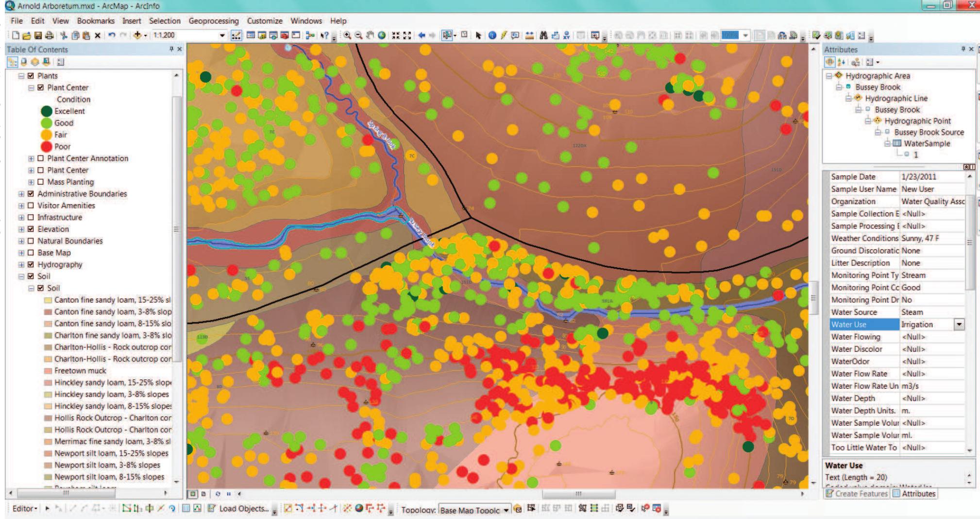The height and width of the screenshot is (519, 980).
Task: Open the Editor toolbar toggle icon
Action: click(236, 35)
